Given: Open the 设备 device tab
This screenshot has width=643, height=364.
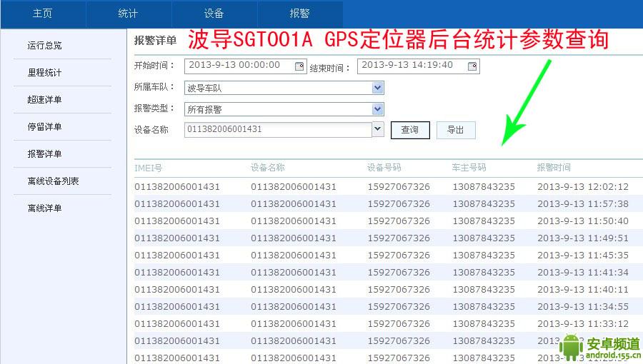Looking at the screenshot, I should click(x=214, y=14).
